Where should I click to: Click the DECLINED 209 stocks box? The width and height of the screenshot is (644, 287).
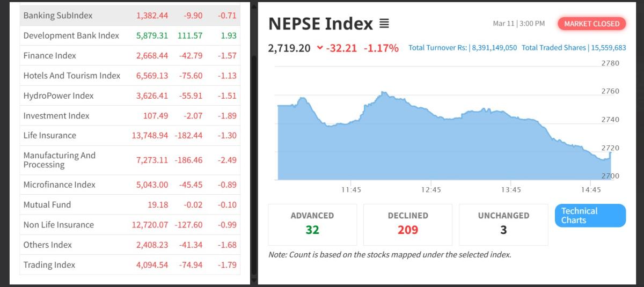pyautogui.click(x=408, y=224)
